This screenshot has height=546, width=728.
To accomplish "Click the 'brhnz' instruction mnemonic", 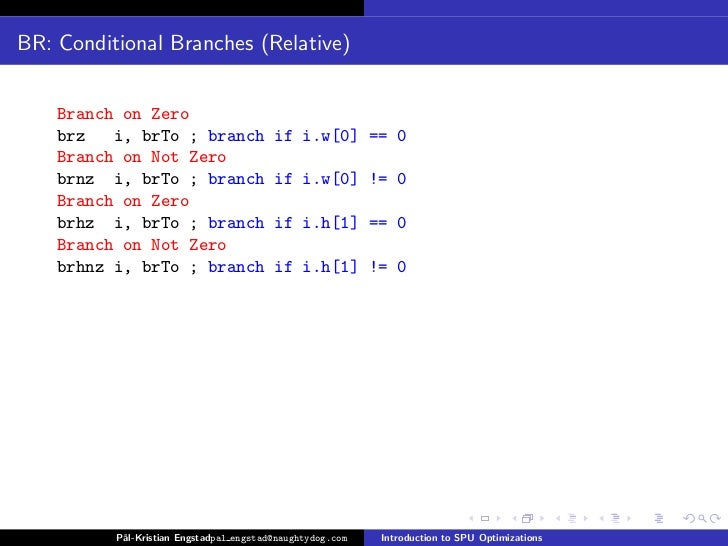I will (80, 267).
